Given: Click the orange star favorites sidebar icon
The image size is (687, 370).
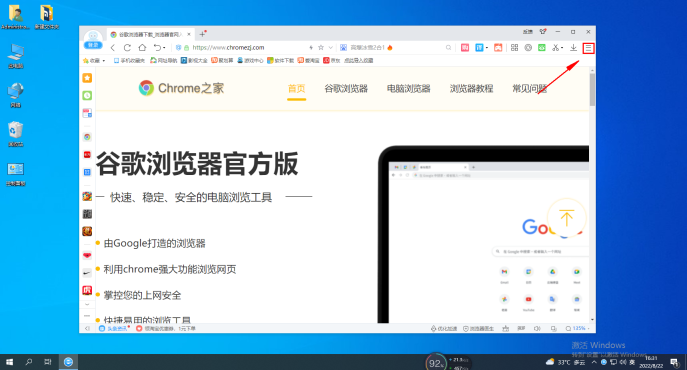Looking at the screenshot, I should pos(87,78).
